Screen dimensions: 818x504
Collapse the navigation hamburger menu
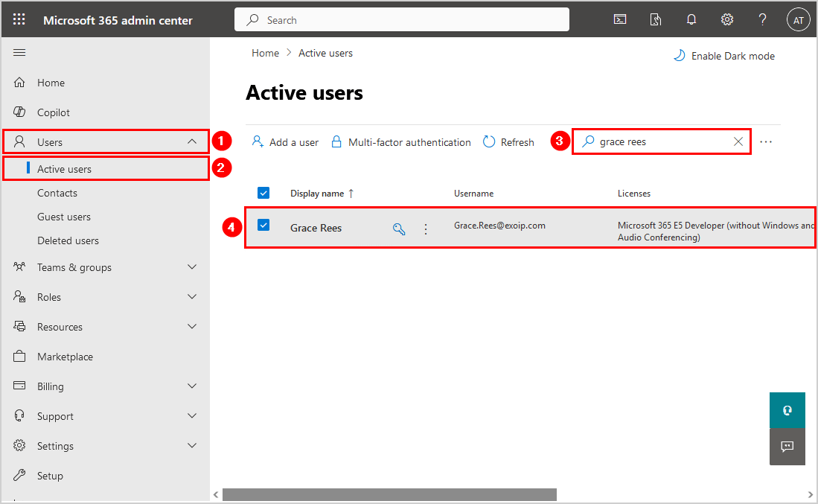click(19, 52)
